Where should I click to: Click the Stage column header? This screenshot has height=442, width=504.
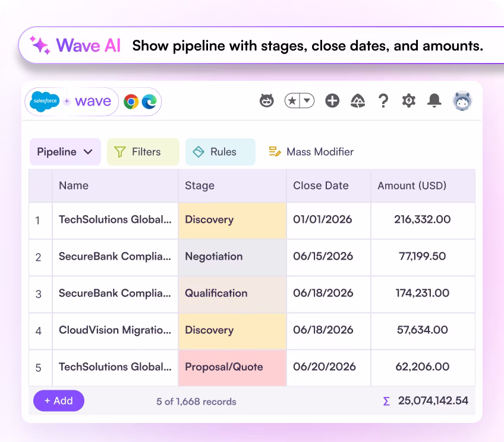(232, 186)
